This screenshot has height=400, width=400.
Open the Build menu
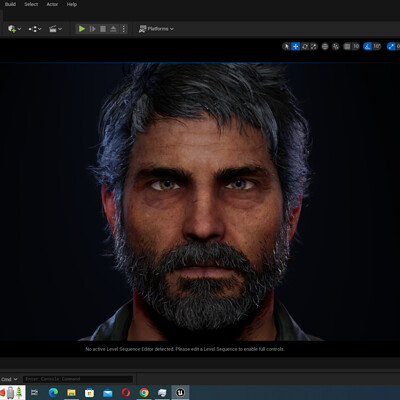pos(10,4)
